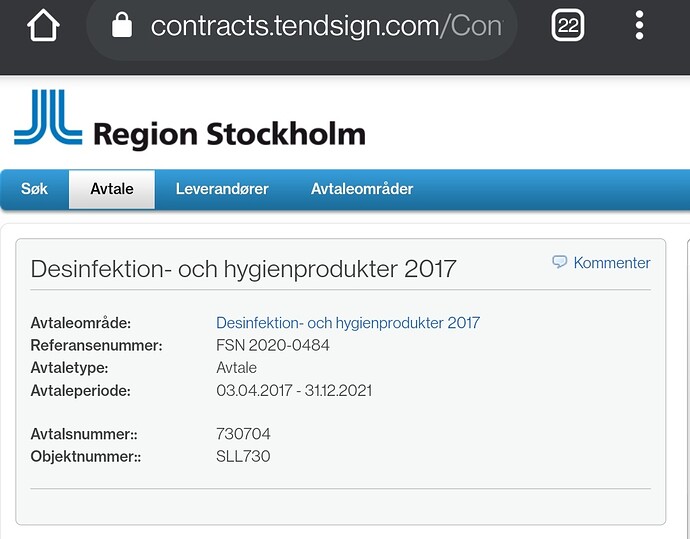
Task: Click the Region Stockholm logo emblem
Action: tap(48, 117)
